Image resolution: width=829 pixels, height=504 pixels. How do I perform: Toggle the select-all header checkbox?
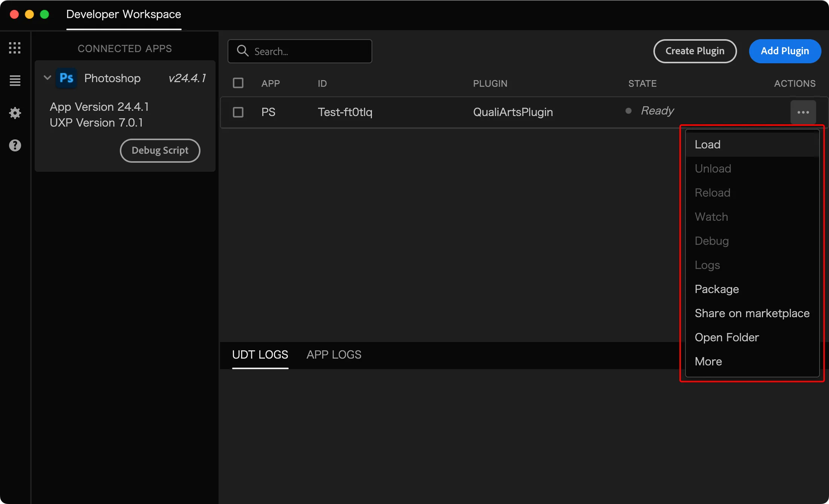point(238,83)
